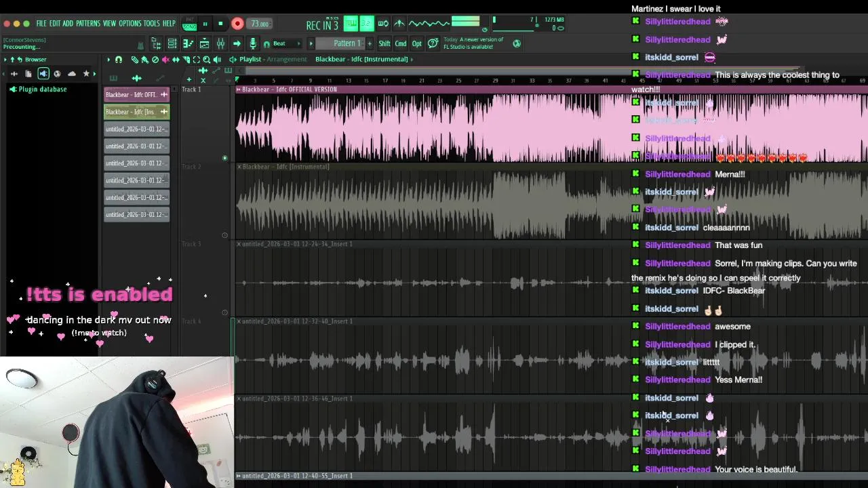Open the FILE menu

pos(41,23)
